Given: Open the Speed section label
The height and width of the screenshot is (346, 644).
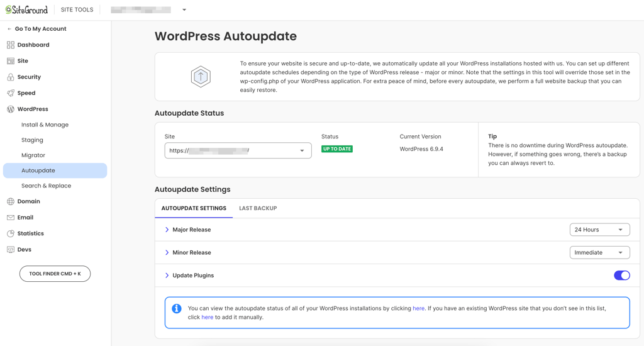Looking at the screenshot, I should (x=26, y=93).
